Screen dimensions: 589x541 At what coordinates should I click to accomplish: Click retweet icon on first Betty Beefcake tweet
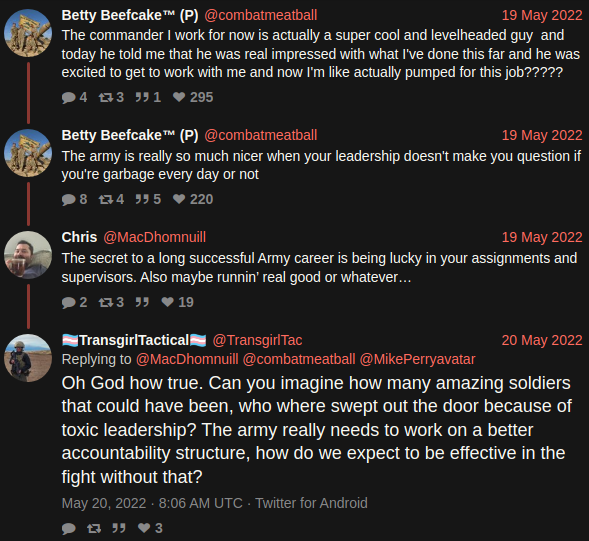106,98
